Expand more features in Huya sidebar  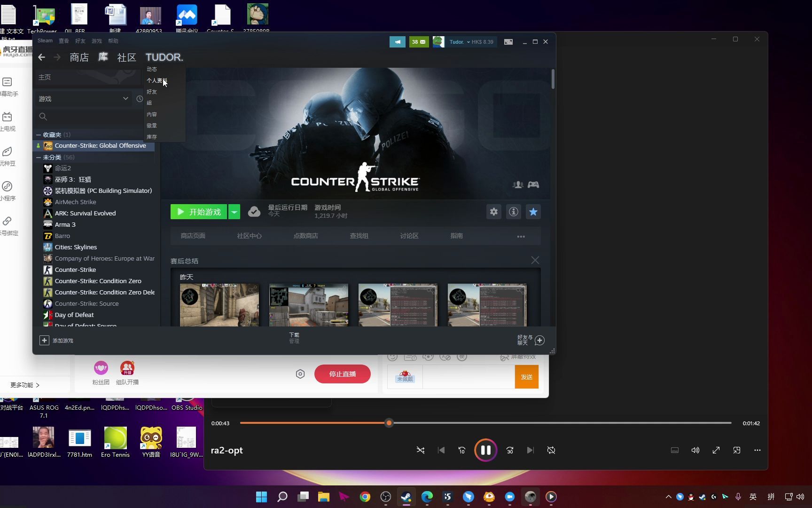tap(25, 385)
